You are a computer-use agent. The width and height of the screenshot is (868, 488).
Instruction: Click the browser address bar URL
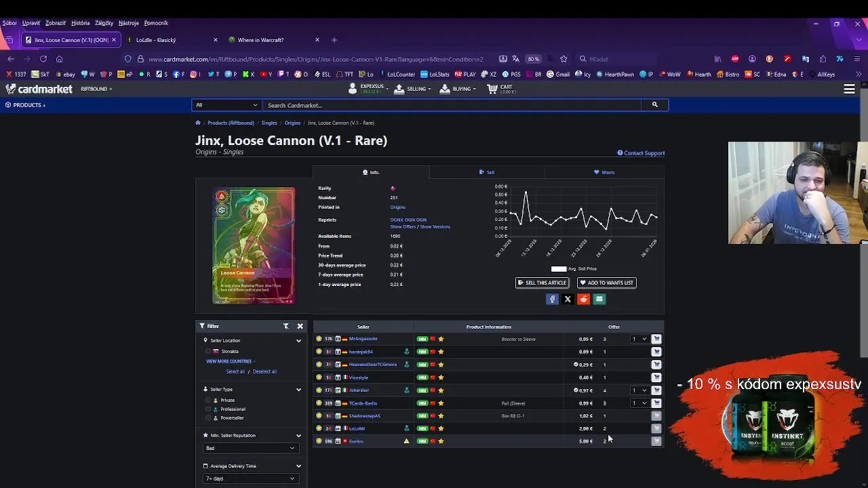click(316, 59)
